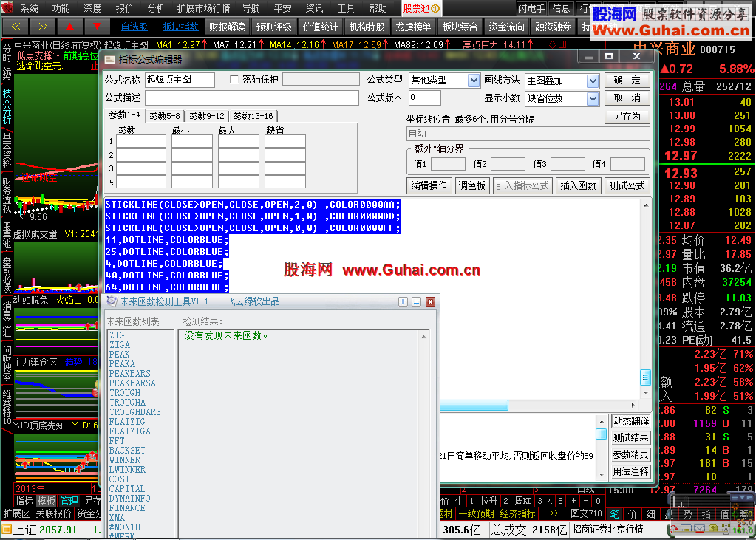Select BACKSET in future function list

[127, 451]
